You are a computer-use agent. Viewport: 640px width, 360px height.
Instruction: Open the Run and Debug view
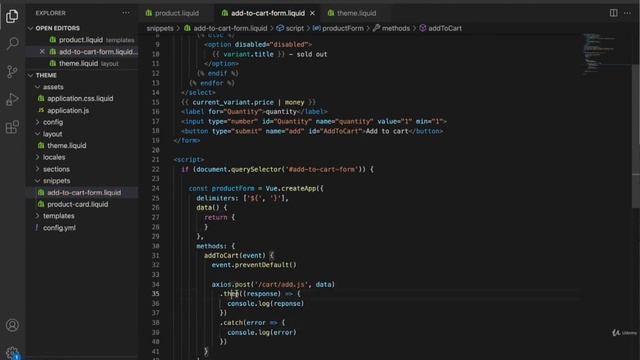click(12, 99)
